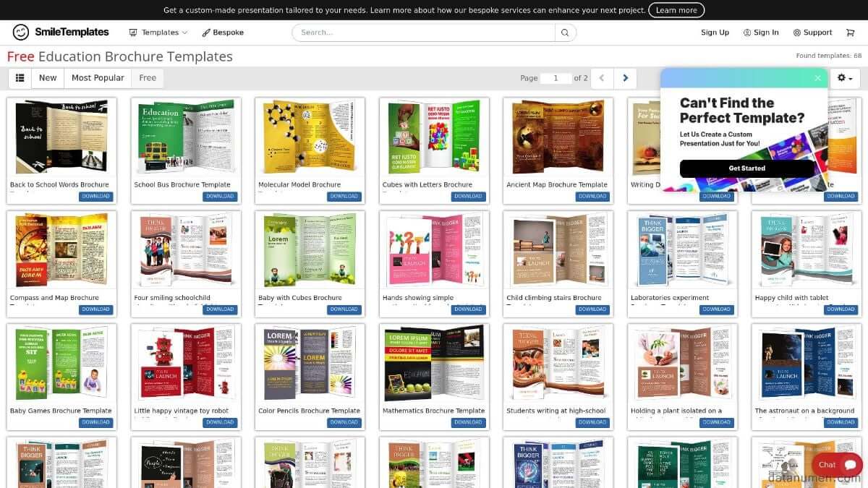Open the Chat bubble widget
Image resolution: width=868 pixels, height=488 pixels.
(837, 465)
